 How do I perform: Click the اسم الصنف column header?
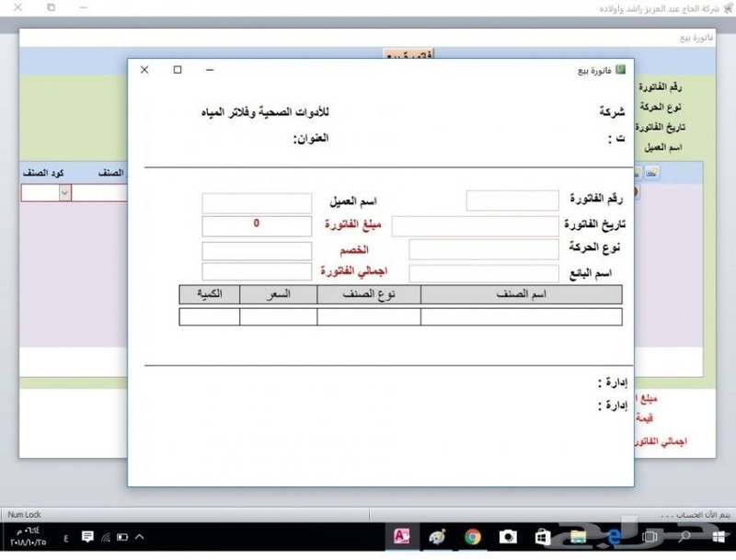(x=522, y=294)
